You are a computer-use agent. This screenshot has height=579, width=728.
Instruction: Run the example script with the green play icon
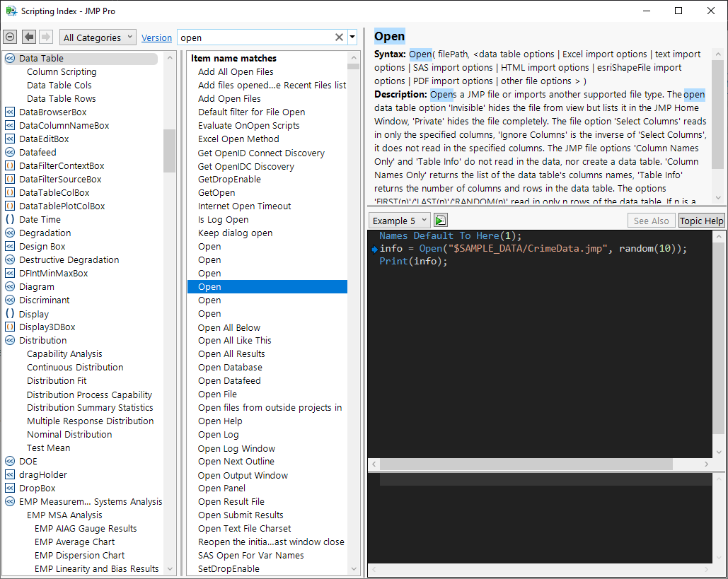[441, 221]
